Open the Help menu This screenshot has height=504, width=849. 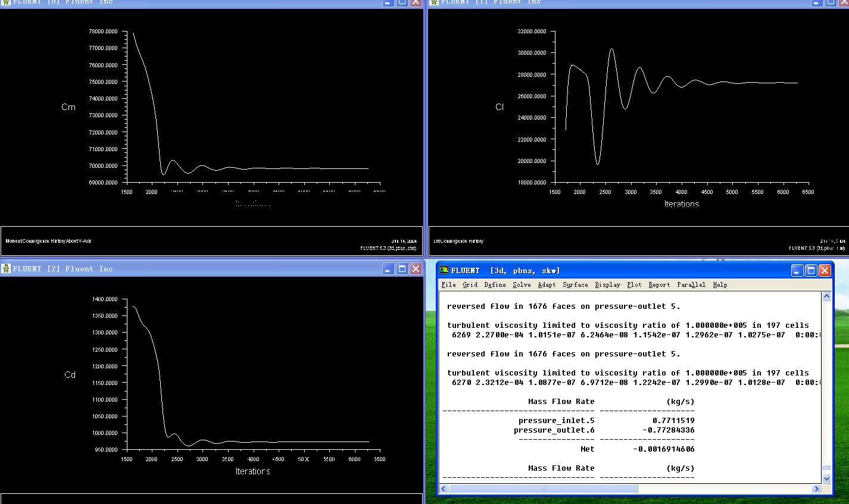pyautogui.click(x=720, y=285)
